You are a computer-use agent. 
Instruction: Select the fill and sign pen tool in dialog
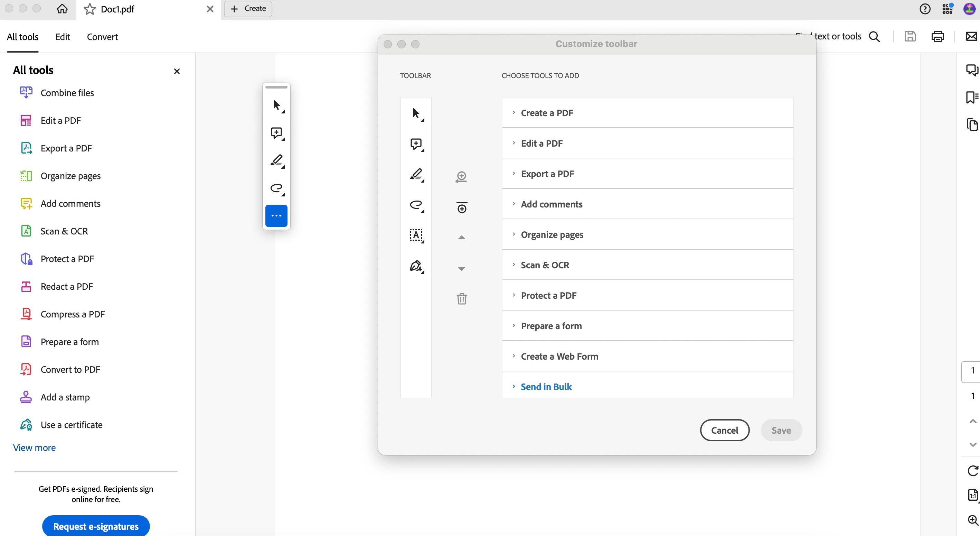(x=416, y=266)
